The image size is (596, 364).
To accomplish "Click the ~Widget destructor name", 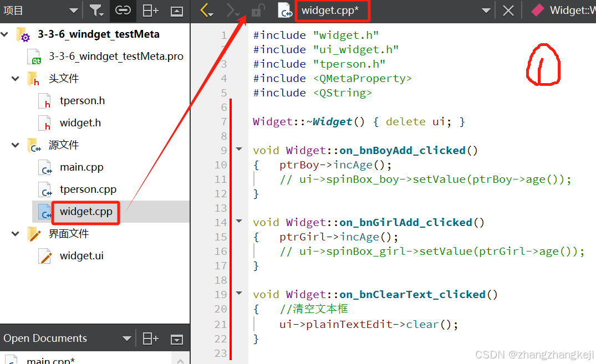I will [x=329, y=122].
